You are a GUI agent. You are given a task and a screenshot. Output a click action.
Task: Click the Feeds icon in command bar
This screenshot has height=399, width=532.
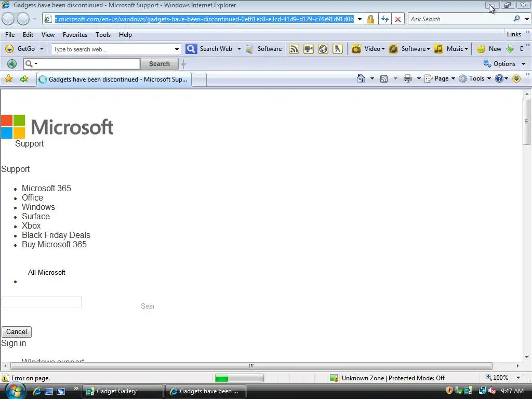(x=384, y=79)
